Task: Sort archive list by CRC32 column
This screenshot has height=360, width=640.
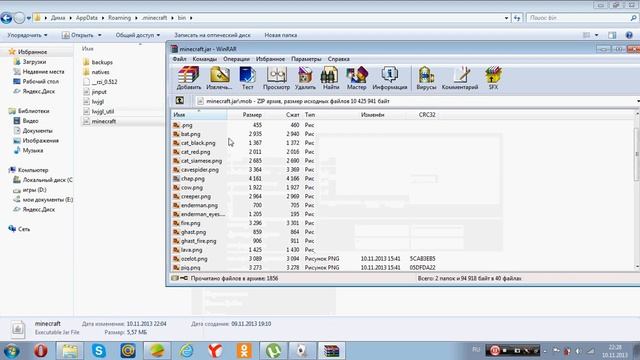Action: 427,115
